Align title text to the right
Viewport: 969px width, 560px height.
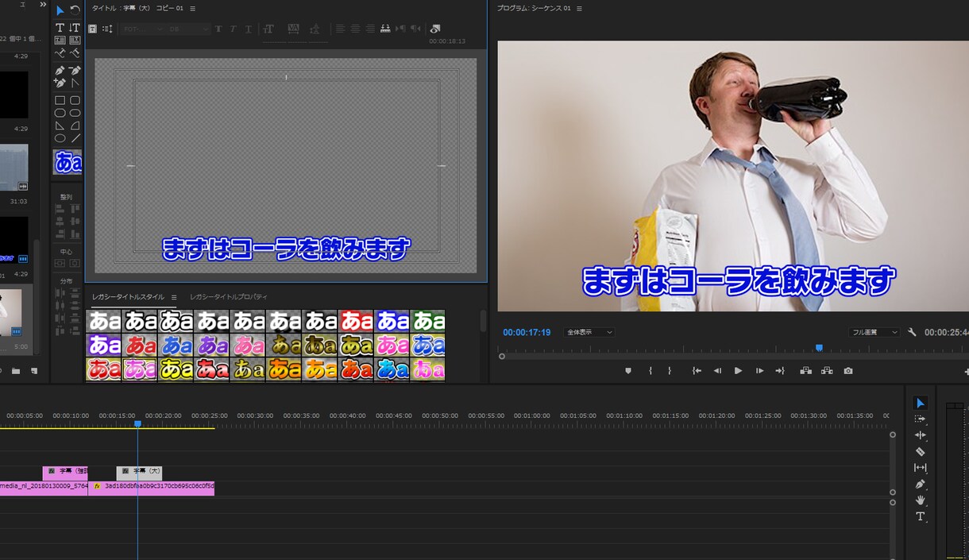pyautogui.click(x=370, y=29)
